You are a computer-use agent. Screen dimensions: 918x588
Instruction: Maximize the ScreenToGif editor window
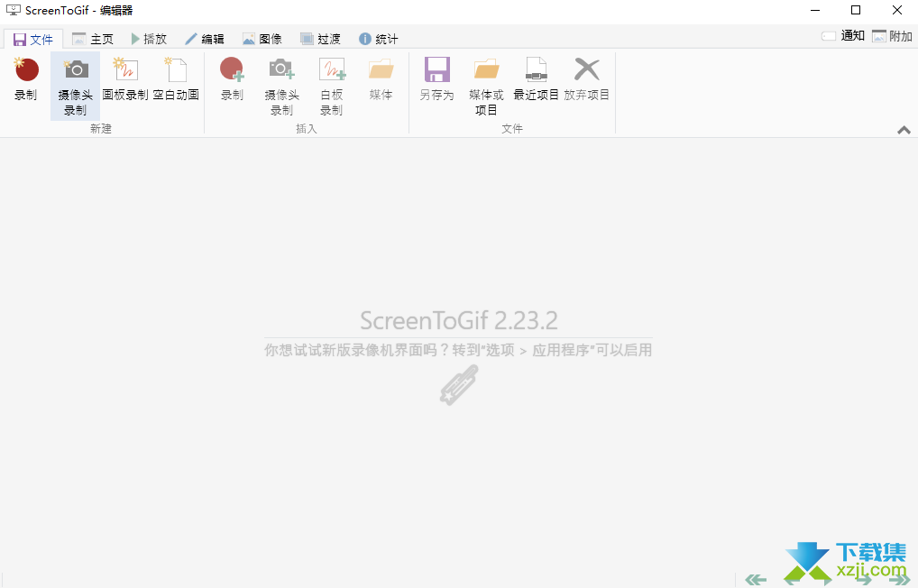[x=856, y=10]
